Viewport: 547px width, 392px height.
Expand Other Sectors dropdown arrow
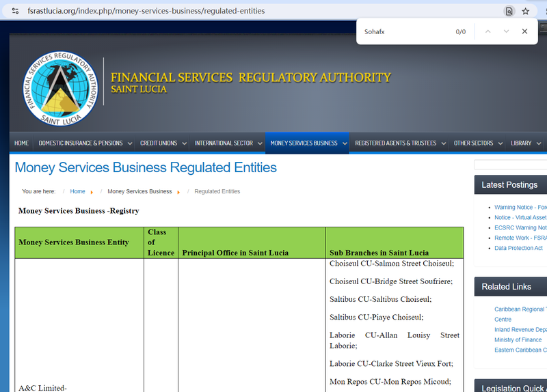(501, 143)
